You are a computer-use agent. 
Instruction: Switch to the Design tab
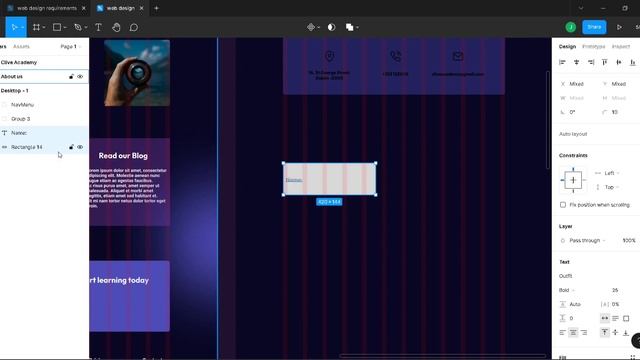[x=567, y=47]
